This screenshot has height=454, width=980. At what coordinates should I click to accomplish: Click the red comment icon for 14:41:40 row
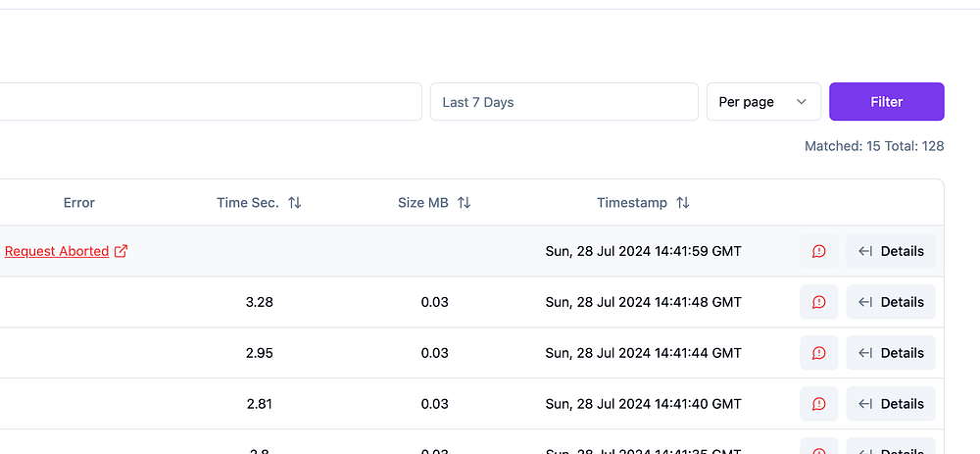pos(819,404)
